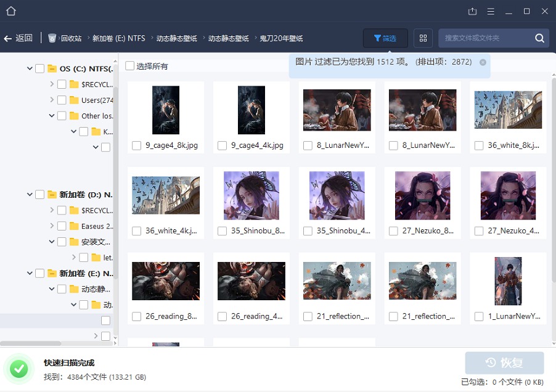Click the green scan complete checkmark icon

tap(19, 369)
